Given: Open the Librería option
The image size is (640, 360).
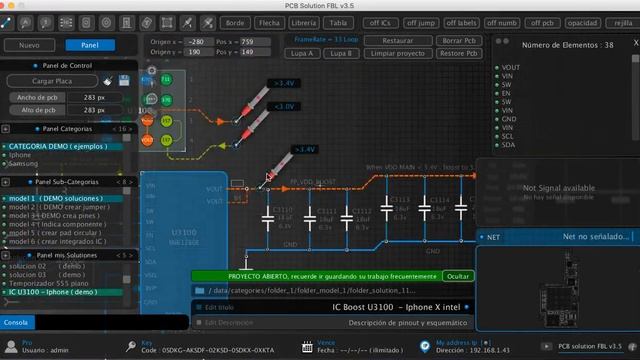Looking at the screenshot, I should pyautogui.click(x=304, y=23).
